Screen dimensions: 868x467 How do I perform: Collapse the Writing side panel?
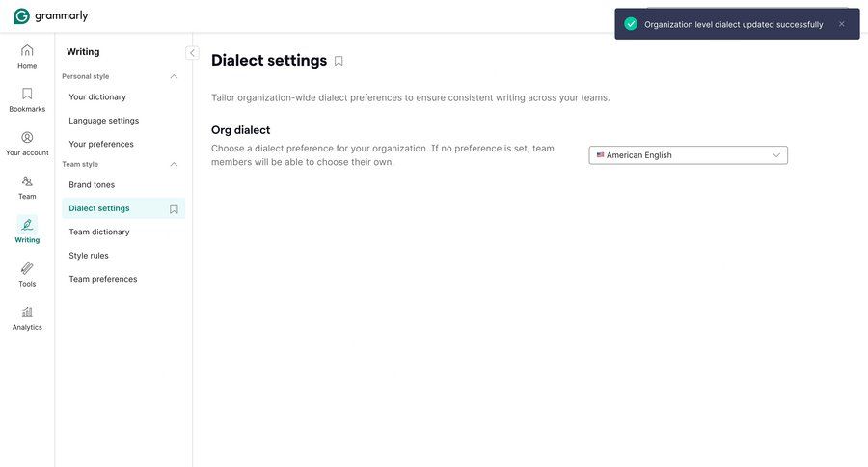coord(192,53)
